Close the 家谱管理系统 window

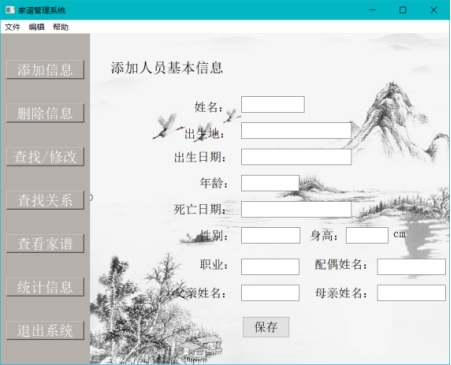(x=433, y=10)
